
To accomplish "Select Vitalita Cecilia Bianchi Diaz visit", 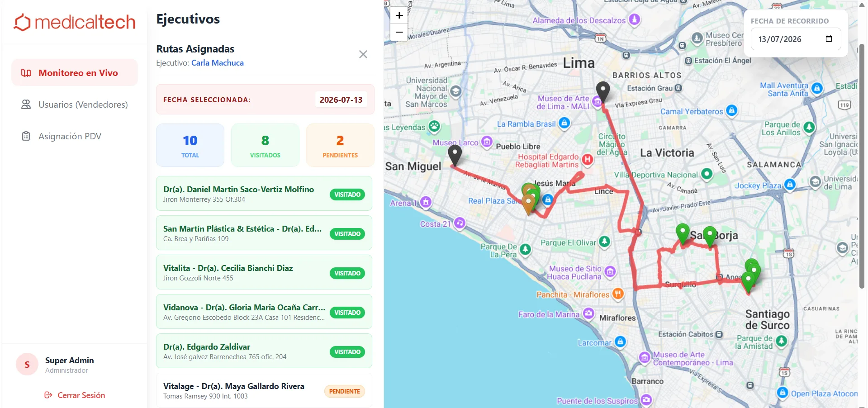I will coord(264,272).
